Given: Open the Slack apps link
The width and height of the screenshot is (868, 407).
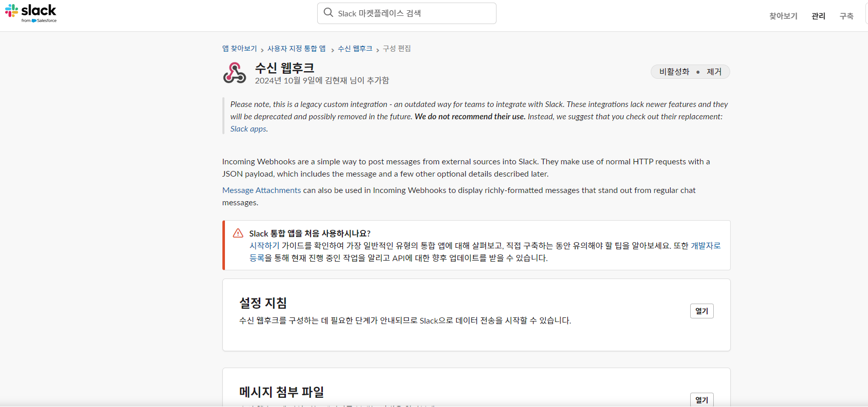Looking at the screenshot, I should [248, 129].
